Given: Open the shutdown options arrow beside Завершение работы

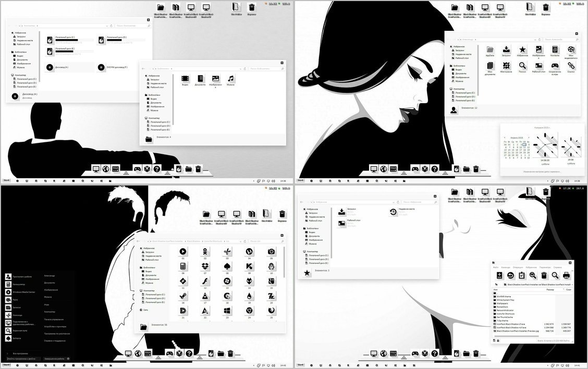Looking at the screenshot, I should pos(68,359).
